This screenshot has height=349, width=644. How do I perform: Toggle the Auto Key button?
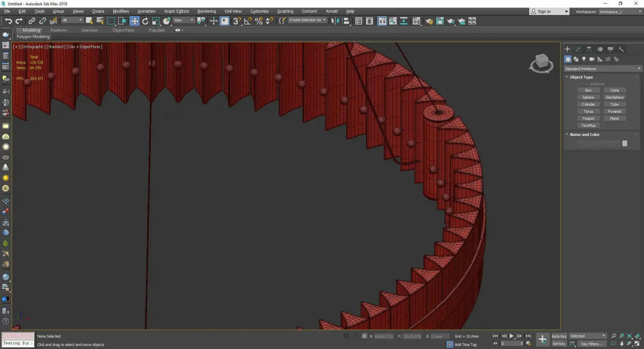pyautogui.click(x=559, y=336)
